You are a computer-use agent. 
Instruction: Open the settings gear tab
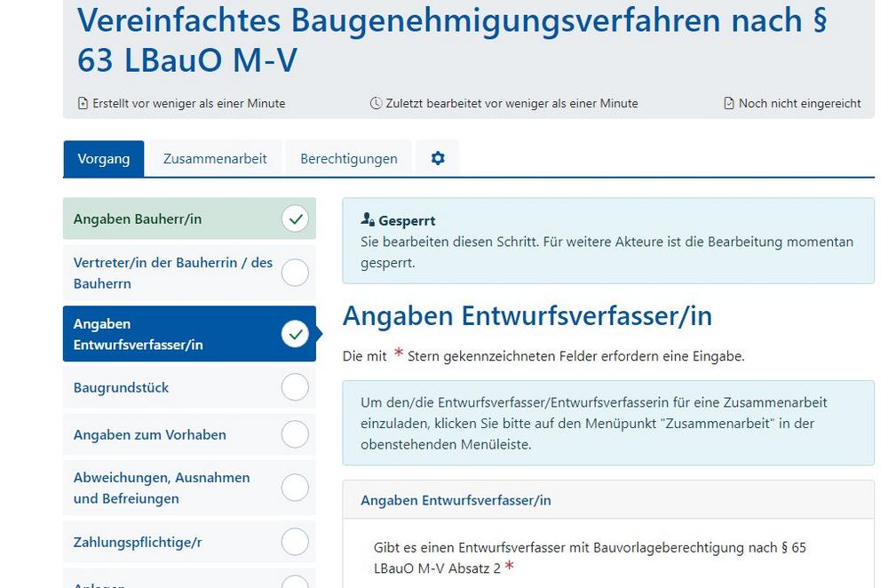(437, 159)
